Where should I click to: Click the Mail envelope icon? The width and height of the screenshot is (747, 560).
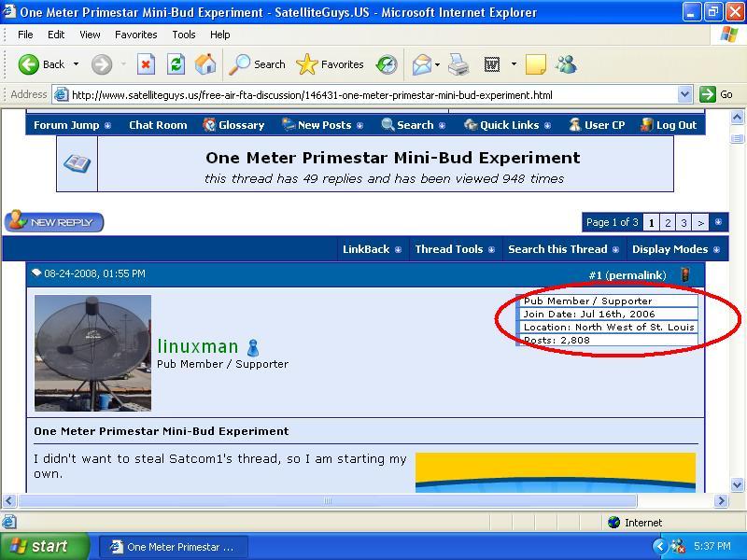click(422, 64)
